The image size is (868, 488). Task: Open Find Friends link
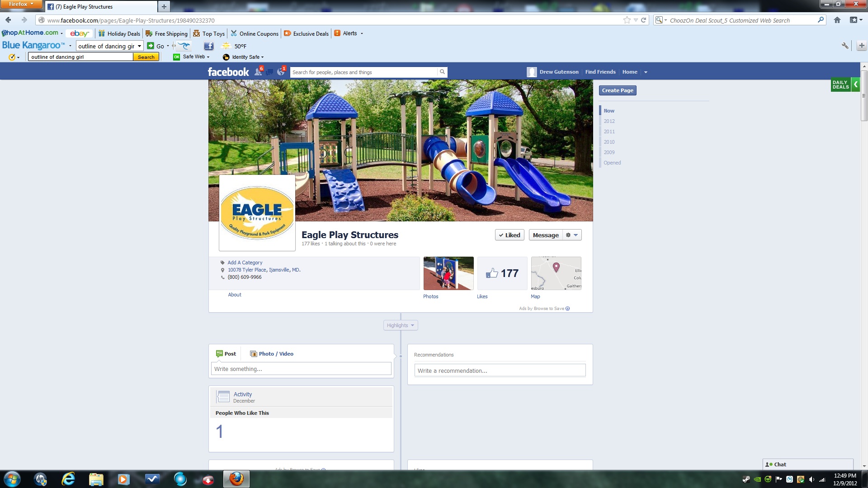tap(600, 72)
